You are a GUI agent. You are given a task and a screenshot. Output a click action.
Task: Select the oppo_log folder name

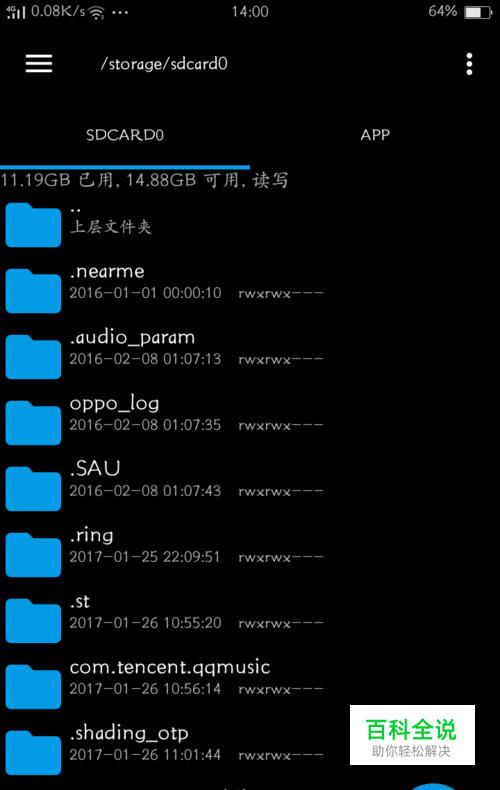coord(114,404)
